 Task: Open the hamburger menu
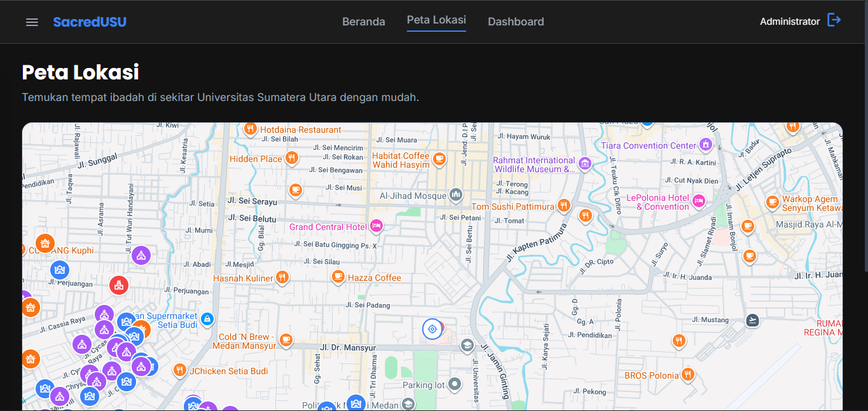pyautogui.click(x=32, y=22)
